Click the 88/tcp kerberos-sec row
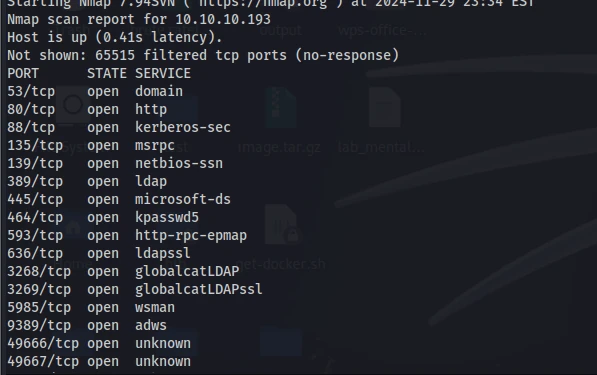Screen dimensions: 597x375 coord(119,128)
